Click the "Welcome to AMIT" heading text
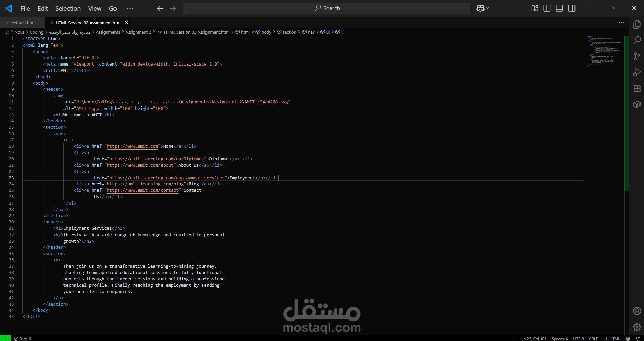Image resolution: width=644 pixels, height=341 pixels. [83, 115]
